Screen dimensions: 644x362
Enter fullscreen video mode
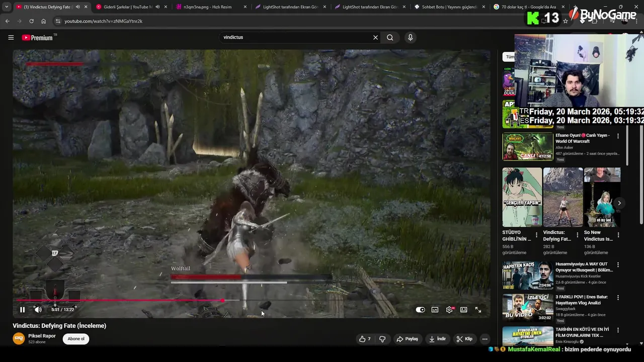478,310
